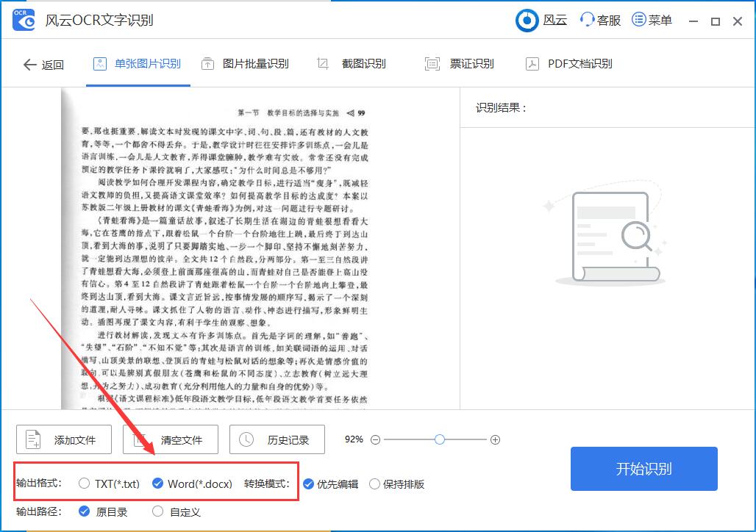Open 历史记录 history clock icon
The height and width of the screenshot is (532, 756).
click(247, 439)
